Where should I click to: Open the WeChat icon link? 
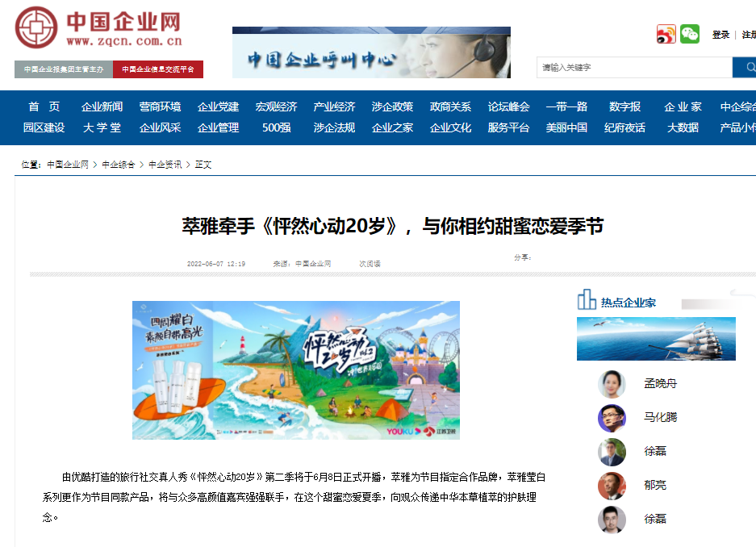[690, 35]
